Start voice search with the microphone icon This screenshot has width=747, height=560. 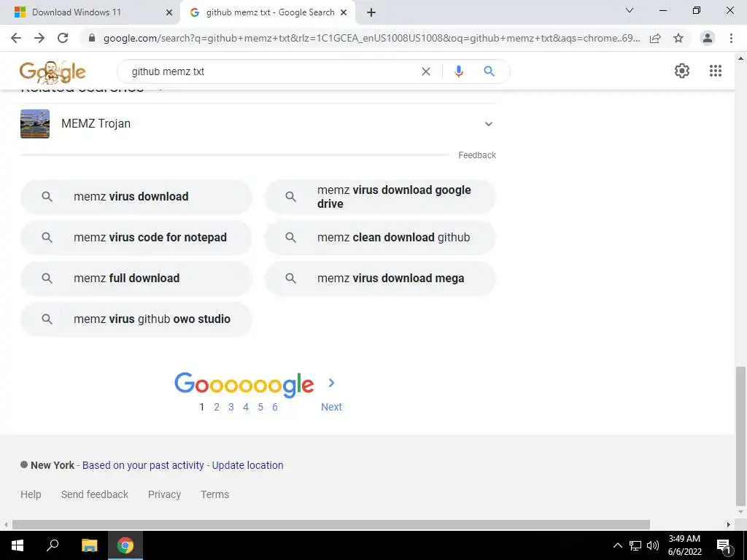[459, 71]
